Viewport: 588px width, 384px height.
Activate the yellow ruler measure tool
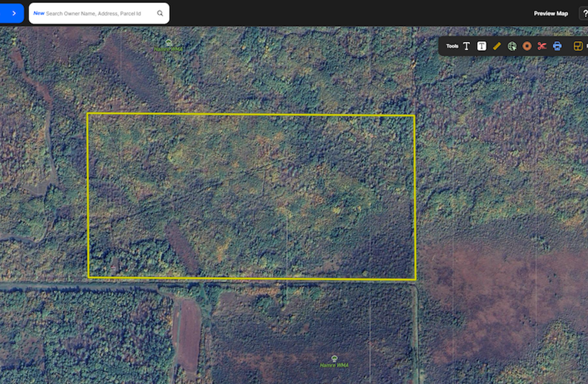(x=496, y=46)
